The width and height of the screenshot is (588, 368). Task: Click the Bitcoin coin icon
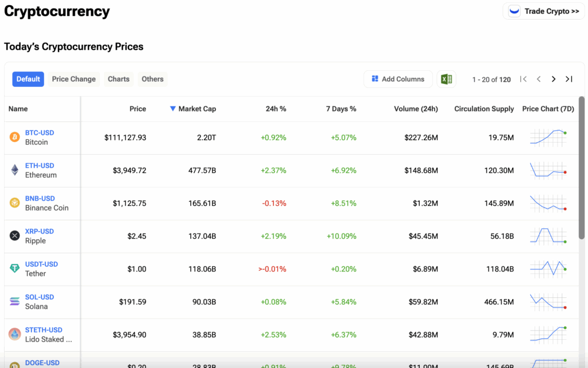tap(14, 137)
